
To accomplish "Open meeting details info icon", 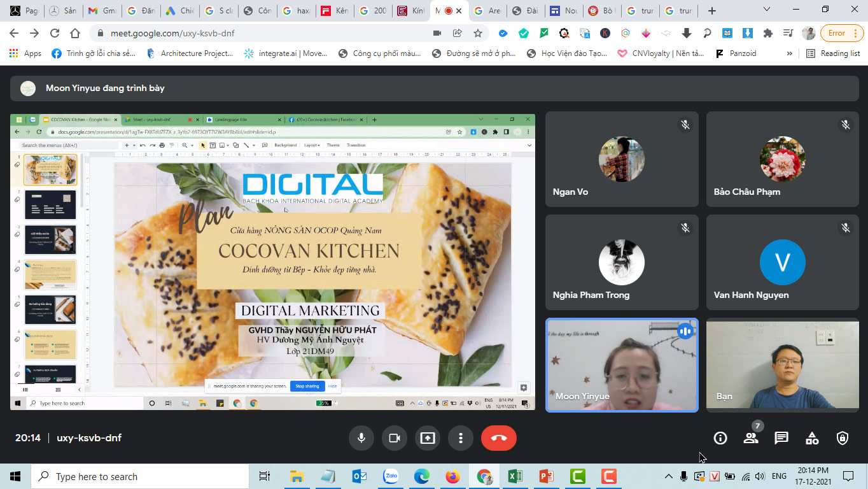I will [720, 438].
